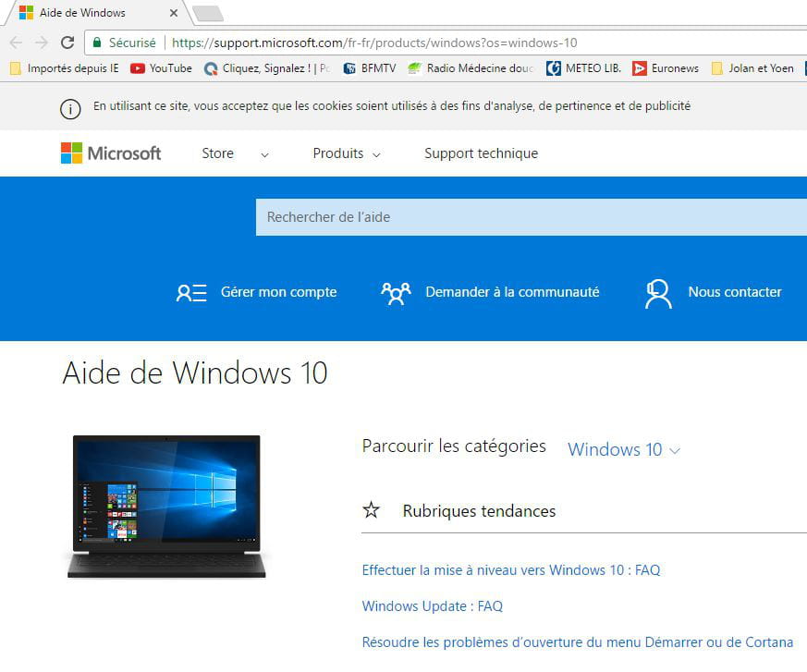The height and width of the screenshot is (672, 807).
Task: Open the Gérer mon compte link
Action: point(279,292)
